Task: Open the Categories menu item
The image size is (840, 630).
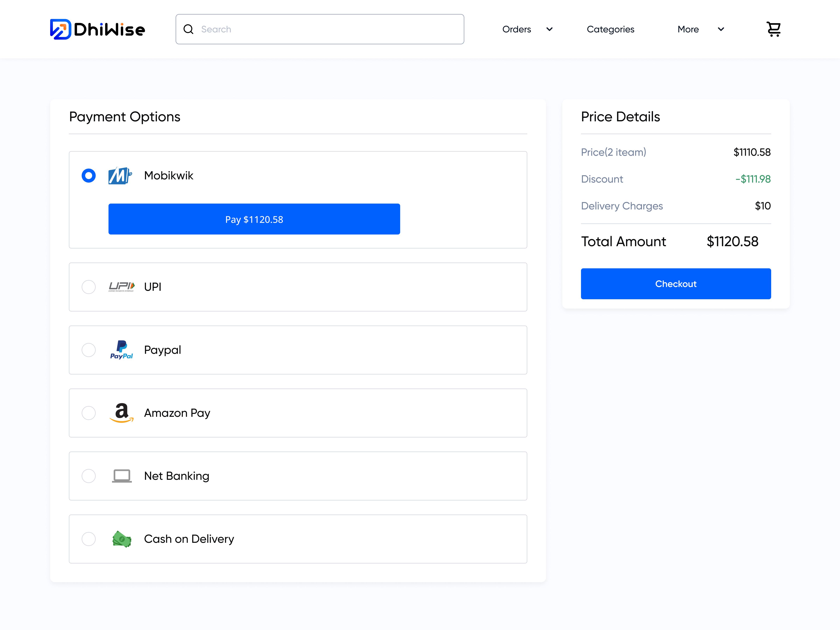Action: 610,29
